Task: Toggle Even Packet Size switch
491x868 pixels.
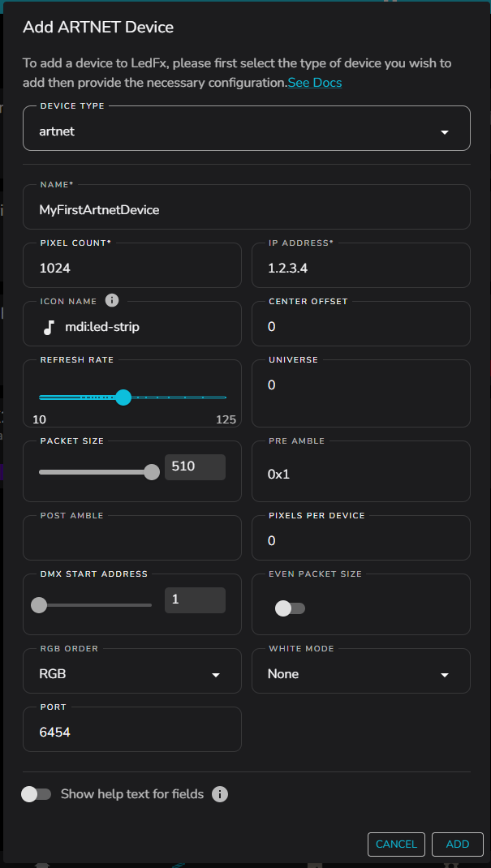Action: pyautogui.click(x=290, y=608)
